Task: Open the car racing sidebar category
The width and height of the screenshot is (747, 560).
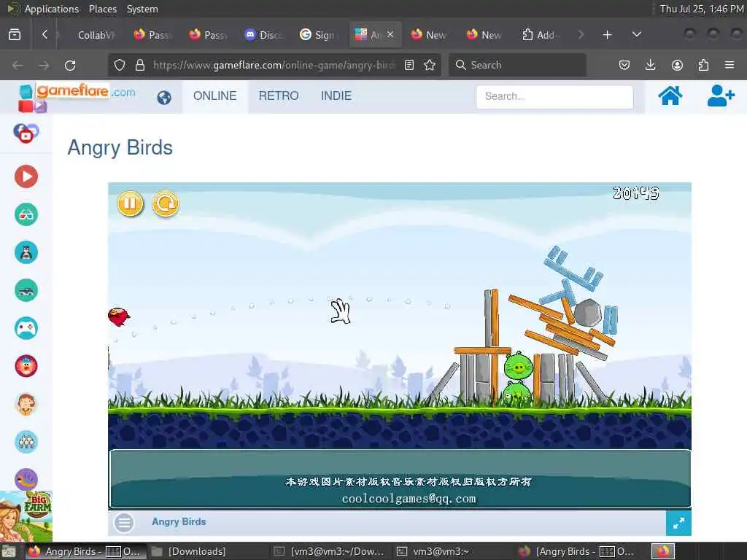Action: [26, 290]
